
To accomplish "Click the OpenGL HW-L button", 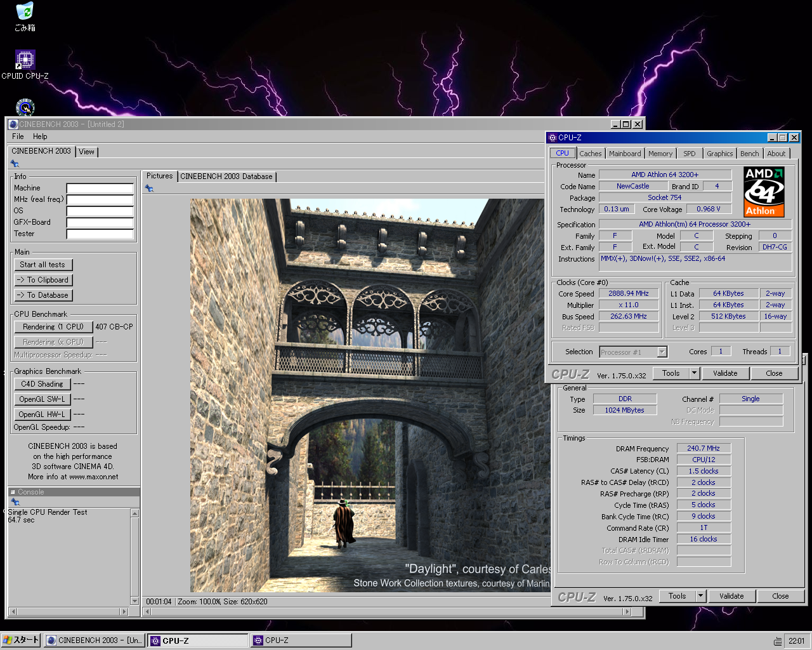I will pyautogui.click(x=42, y=415).
